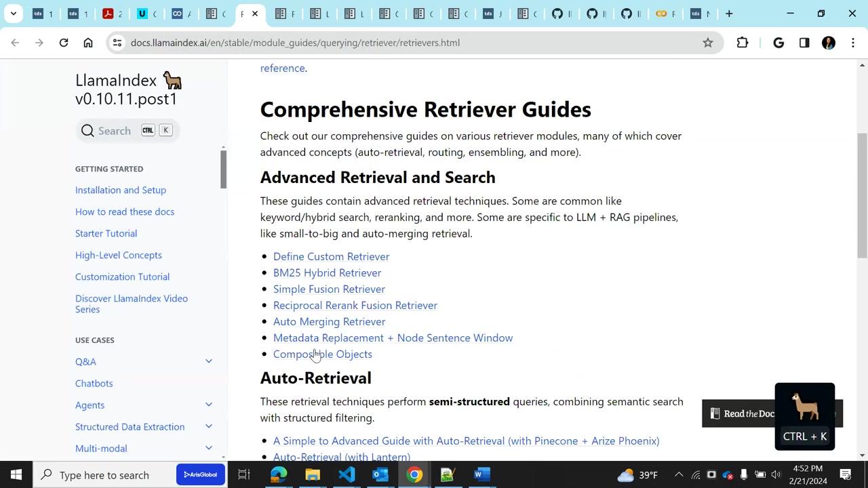The height and width of the screenshot is (488, 868).
Task: Open File Explorer from the taskbar
Action: (313, 474)
